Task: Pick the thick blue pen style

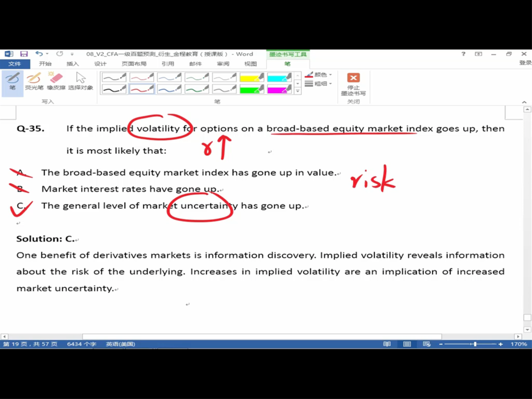Action: pyautogui.click(x=169, y=89)
